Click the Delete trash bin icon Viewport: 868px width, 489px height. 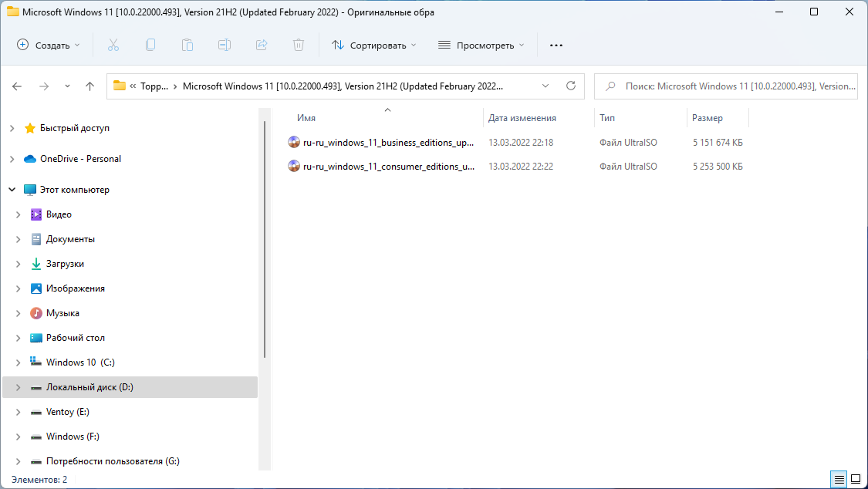299,46
